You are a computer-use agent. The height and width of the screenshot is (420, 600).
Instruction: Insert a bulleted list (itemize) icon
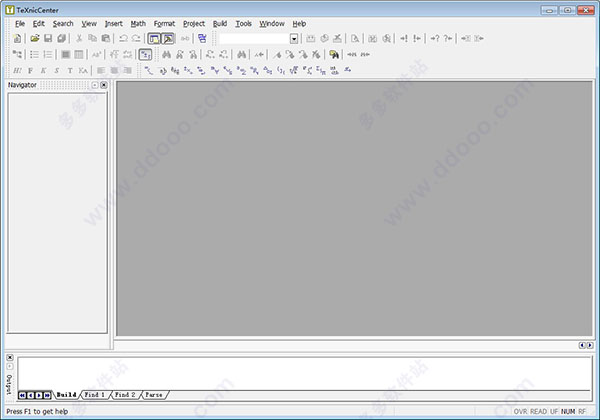click(x=34, y=54)
